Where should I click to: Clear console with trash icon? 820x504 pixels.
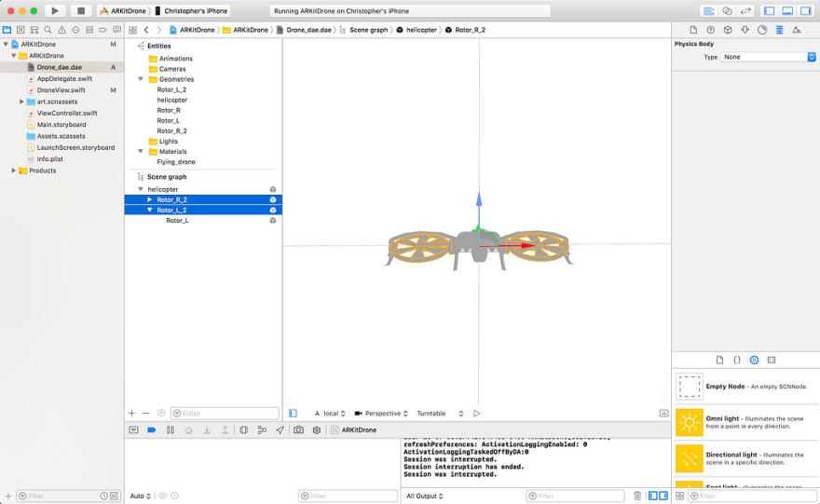pyautogui.click(x=637, y=496)
